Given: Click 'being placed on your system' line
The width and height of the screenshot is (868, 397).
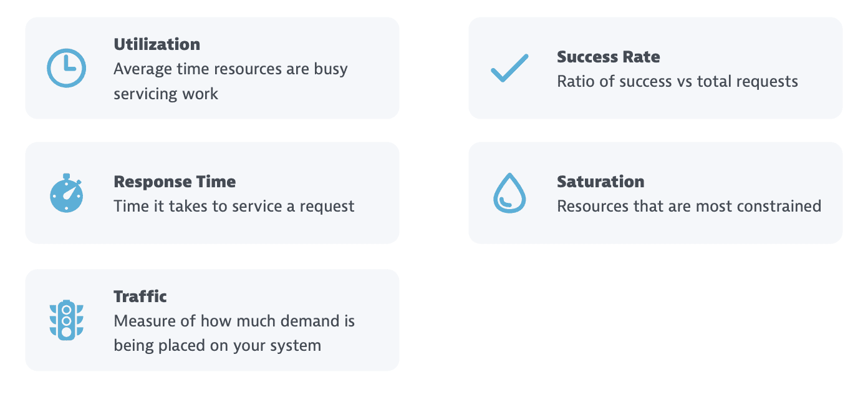Looking at the screenshot, I should coord(217,345).
